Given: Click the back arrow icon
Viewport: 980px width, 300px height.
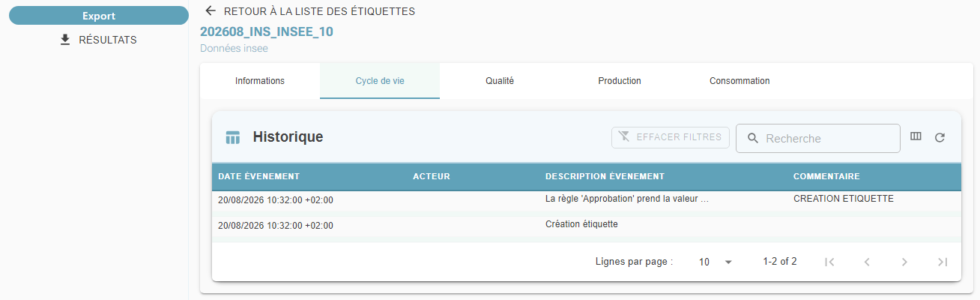Looking at the screenshot, I should [211, 11].
